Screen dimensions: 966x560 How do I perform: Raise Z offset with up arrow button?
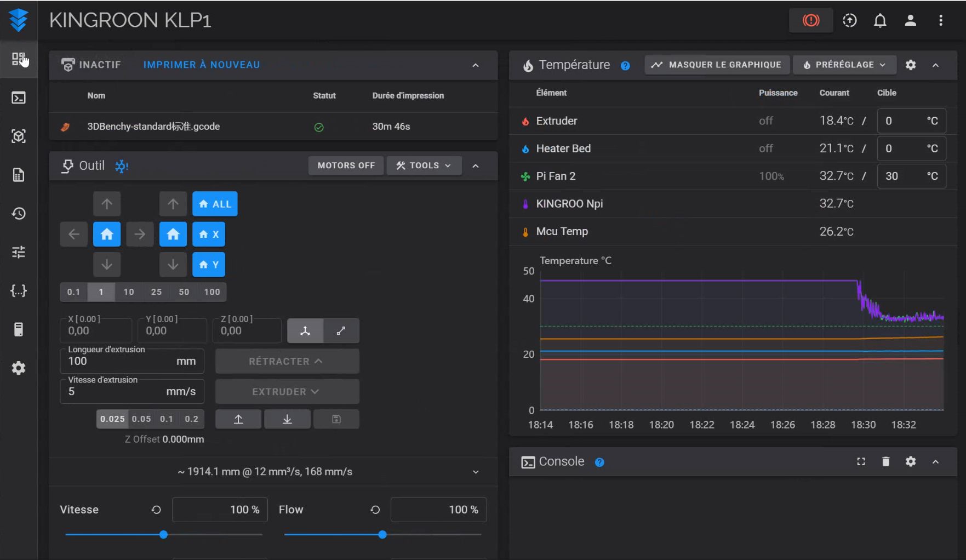pos(238,419)
